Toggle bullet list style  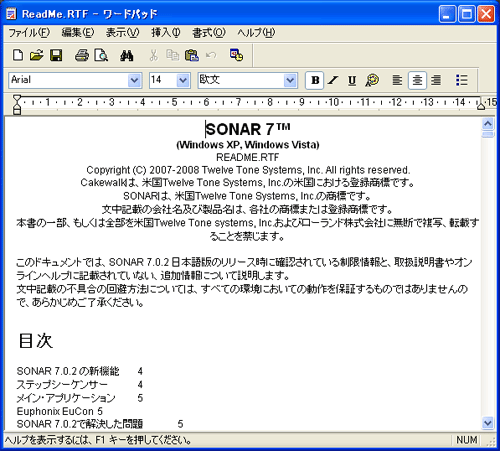(x=462, y=80)
